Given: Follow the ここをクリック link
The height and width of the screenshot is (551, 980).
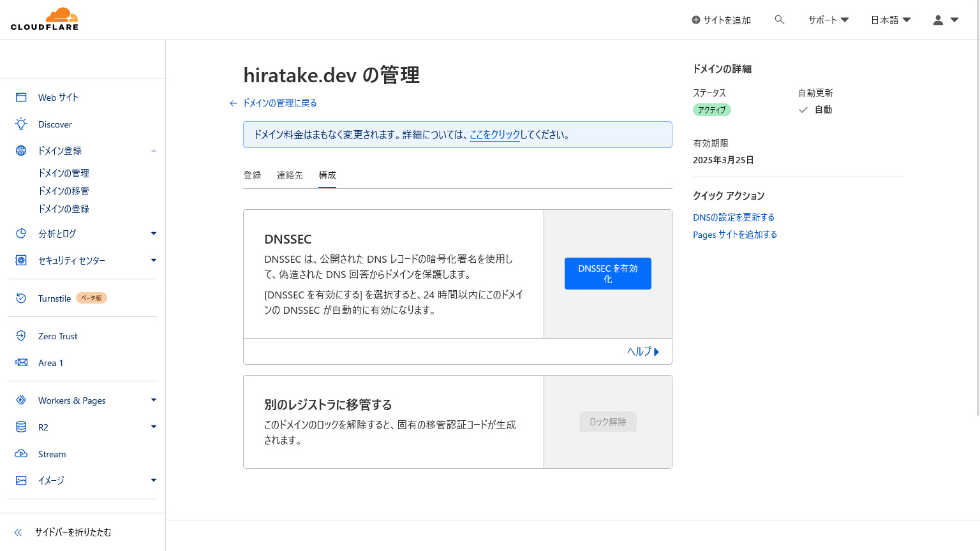Looking at the screenshot, I should [x=495, y=135].
